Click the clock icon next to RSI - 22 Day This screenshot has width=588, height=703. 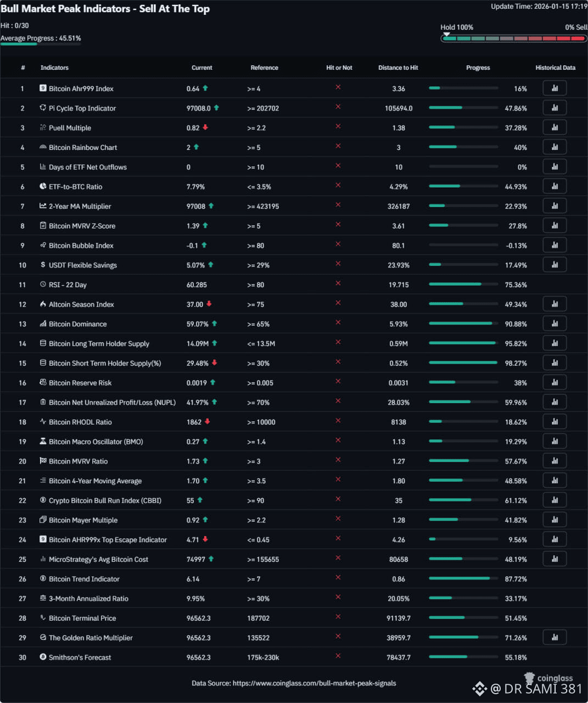(x=43, y=284)
